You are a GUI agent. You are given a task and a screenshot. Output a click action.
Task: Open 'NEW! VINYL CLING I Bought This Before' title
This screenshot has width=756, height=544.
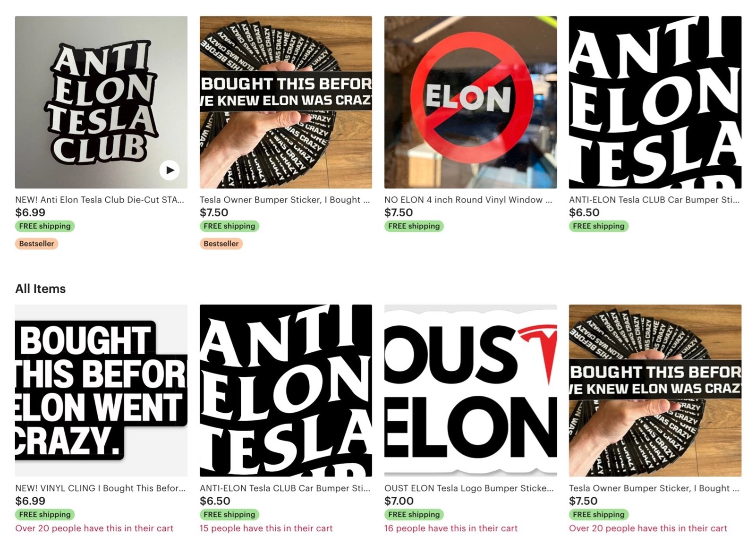point(100,488)
